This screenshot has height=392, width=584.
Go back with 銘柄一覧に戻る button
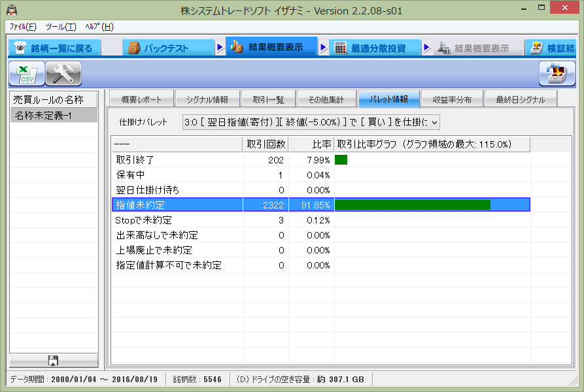pos(54,48)
